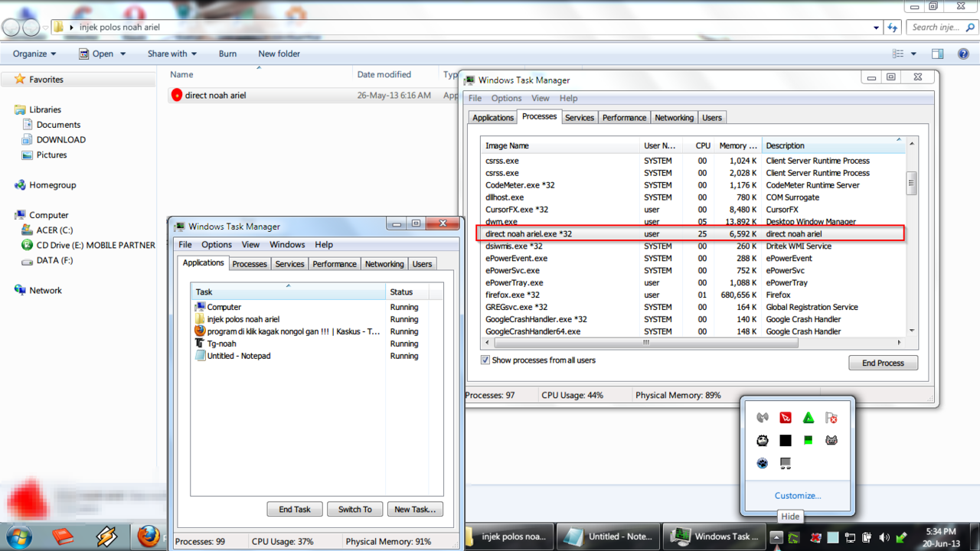The image size is (980, 551).
Task: Toggle Show processes from all users checkbox
Action: (485, 360)
